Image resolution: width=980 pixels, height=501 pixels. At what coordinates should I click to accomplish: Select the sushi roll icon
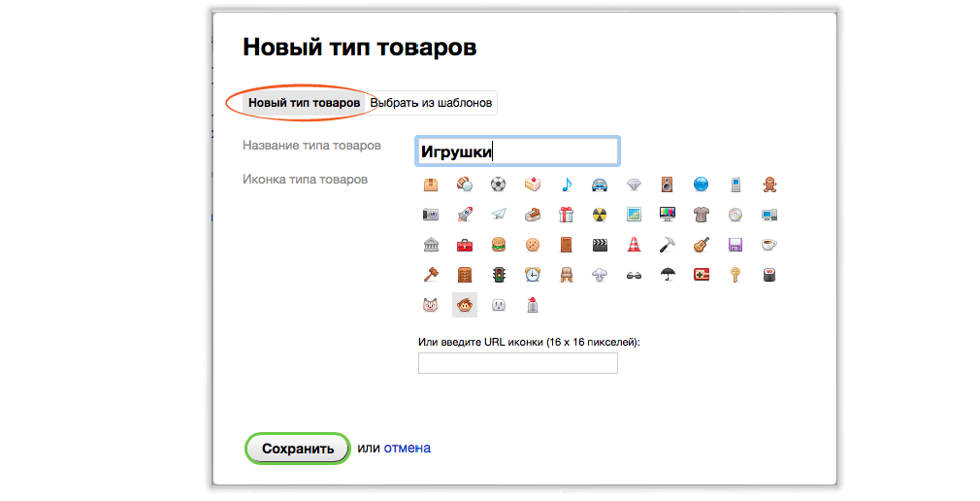coord(769,275)
